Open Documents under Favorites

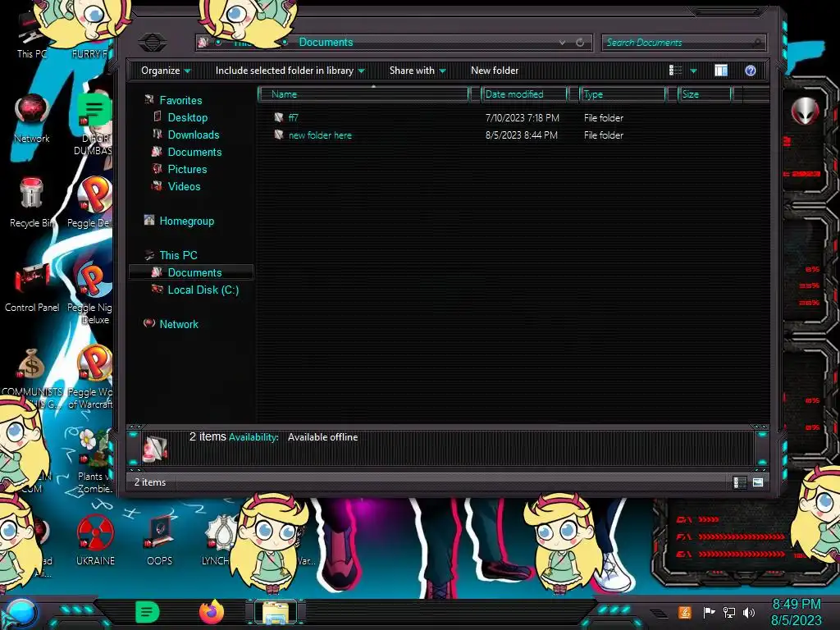[194, 152]
